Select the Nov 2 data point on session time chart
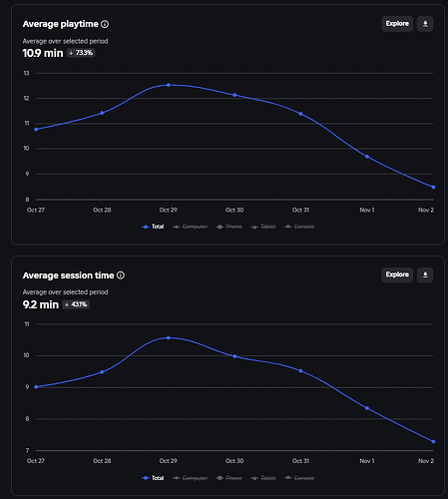Viewport: 448px width, 499px height. (x=433, y=442)
